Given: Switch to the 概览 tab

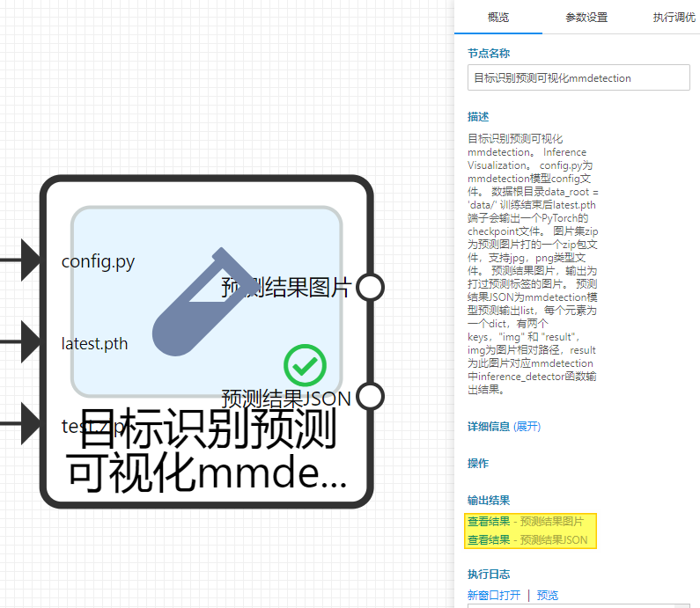Looking at the screenshot, I should (497, 18).
